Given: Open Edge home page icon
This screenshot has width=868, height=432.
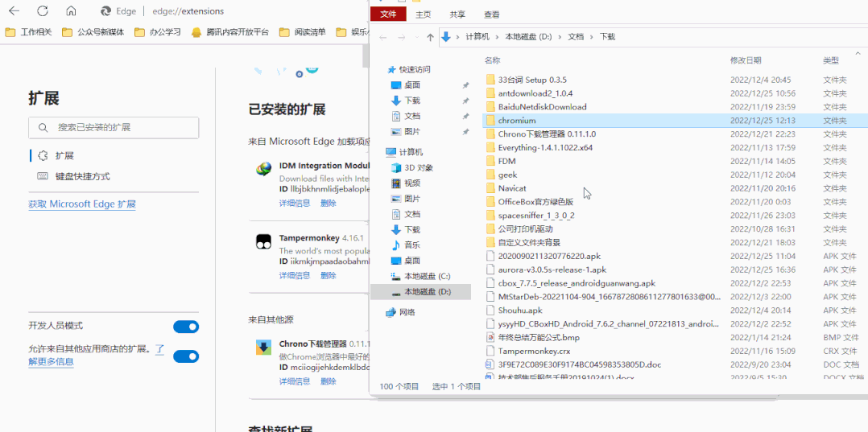Looking at the screenshot, I should tap(71, 11).
